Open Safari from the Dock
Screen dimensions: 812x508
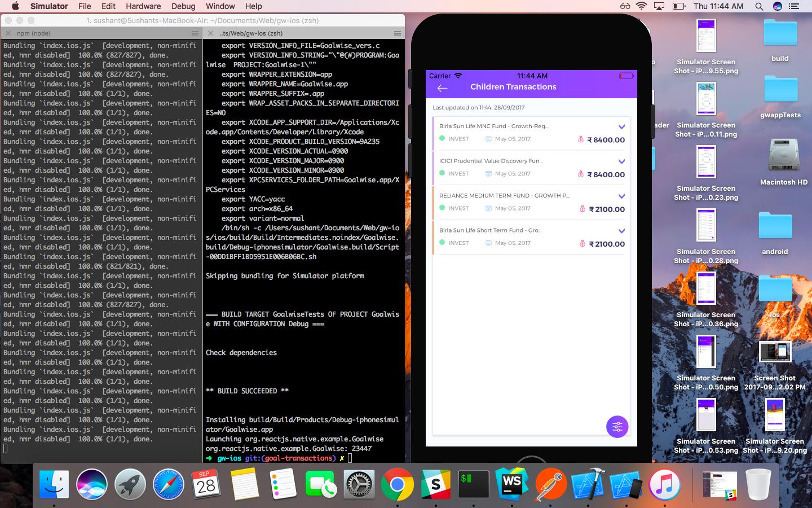168,484
